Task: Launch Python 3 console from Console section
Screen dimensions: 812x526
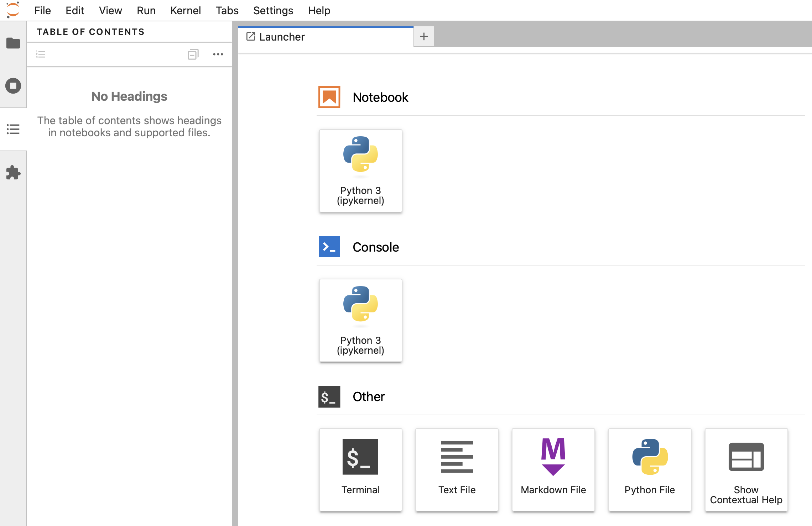Action: click(x=360, y=320)
